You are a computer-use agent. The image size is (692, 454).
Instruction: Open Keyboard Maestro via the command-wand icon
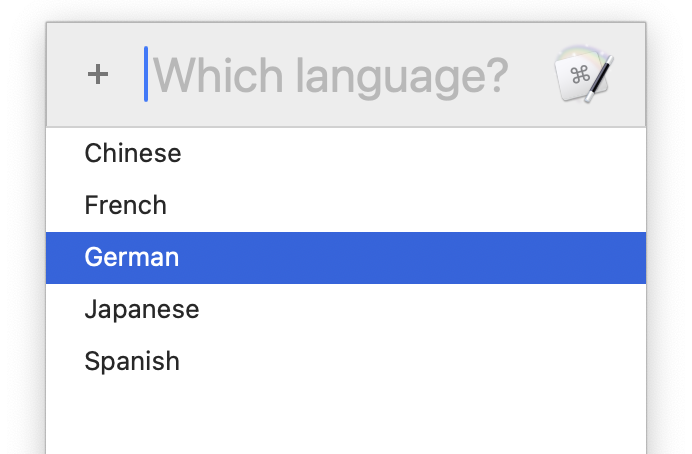584,74
